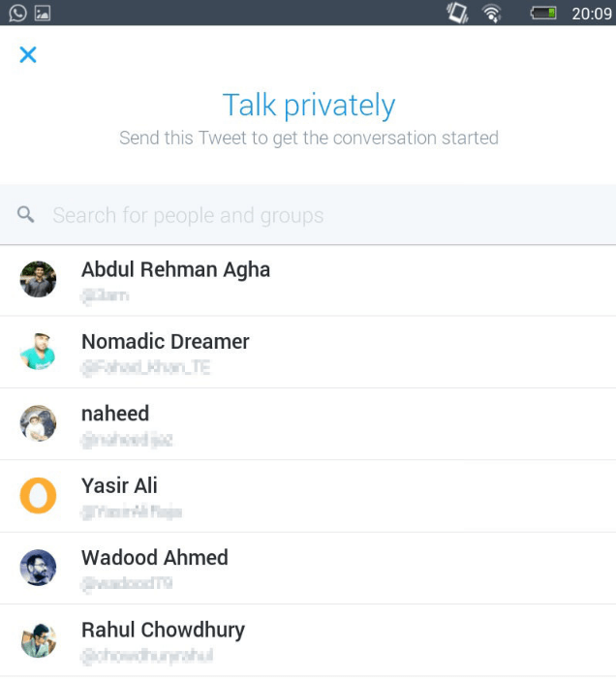Tap the vibrate mode status icon
The width and height of the screenshot is (616, 680).
pos(457,13)
